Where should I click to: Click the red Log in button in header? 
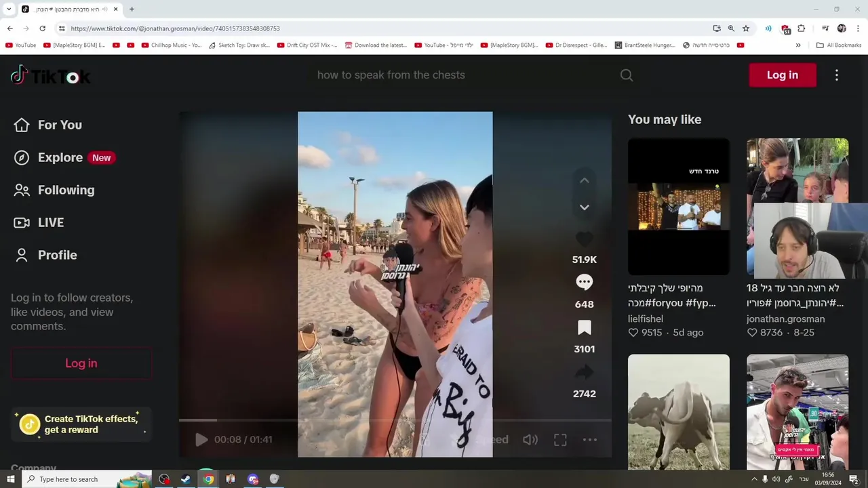(783, 75)
